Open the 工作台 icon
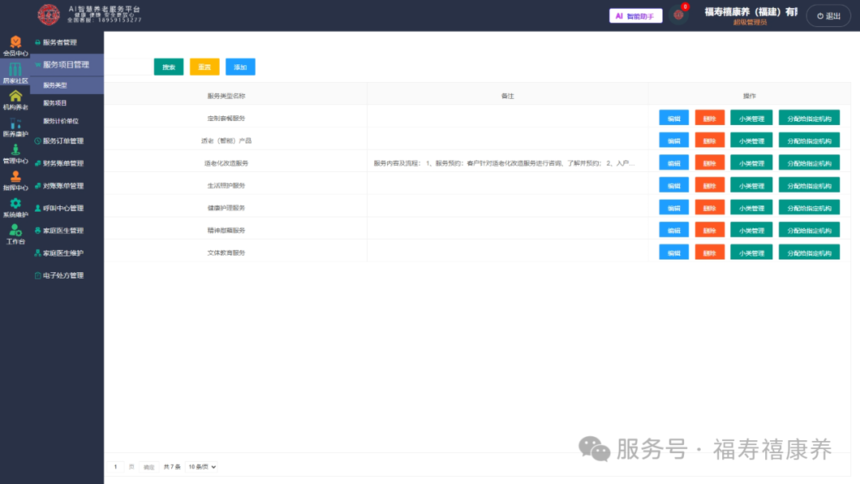This screenshot has height=484, width=860. (x=15, y=234)
